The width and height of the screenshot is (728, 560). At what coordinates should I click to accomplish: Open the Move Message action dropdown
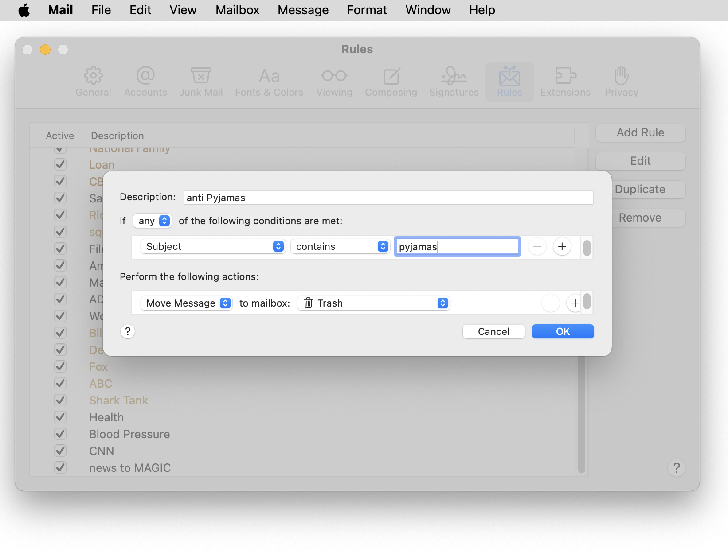click(187, 303)
